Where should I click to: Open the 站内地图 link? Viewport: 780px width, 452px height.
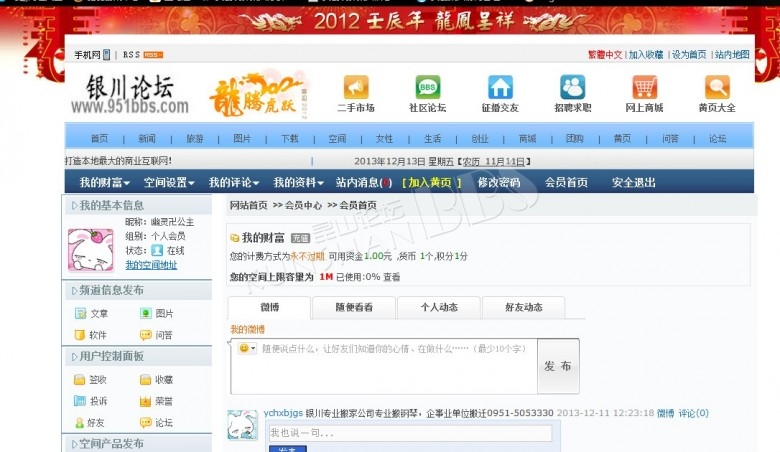click(732, 55)
